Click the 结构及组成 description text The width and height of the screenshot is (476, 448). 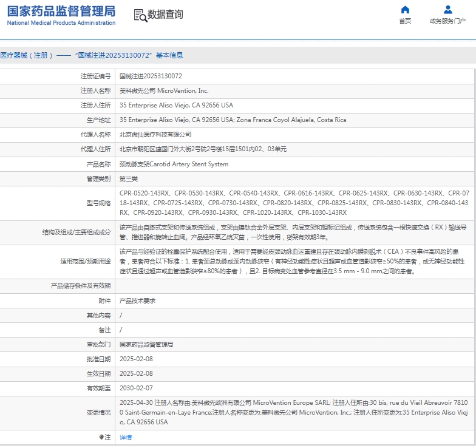point(293,232)
